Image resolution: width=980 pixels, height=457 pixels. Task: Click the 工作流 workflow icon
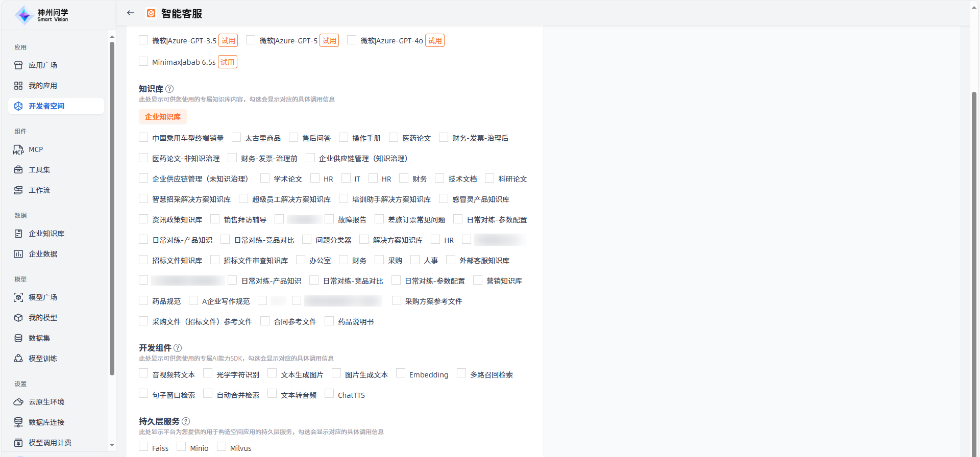[x=18, y=190]
